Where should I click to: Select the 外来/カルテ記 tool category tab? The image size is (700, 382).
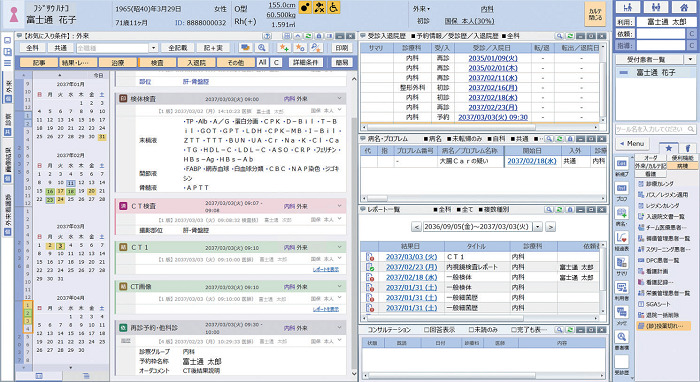coord(650,166)
